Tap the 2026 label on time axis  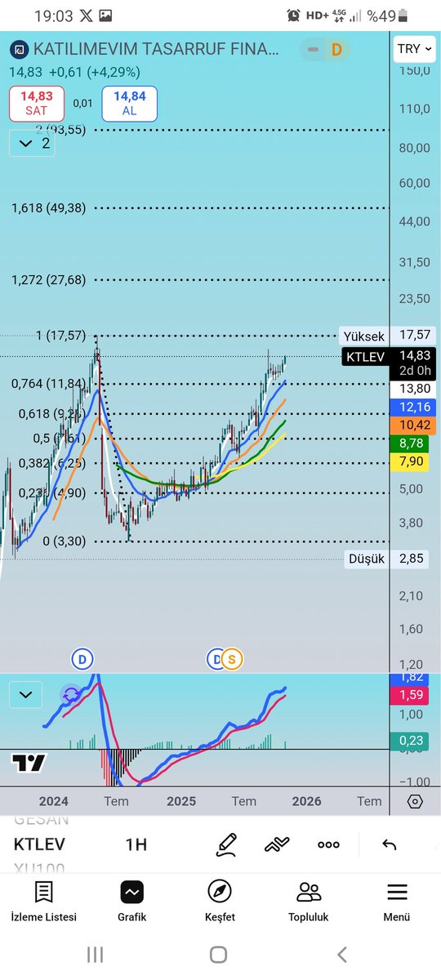pos(306,801)
